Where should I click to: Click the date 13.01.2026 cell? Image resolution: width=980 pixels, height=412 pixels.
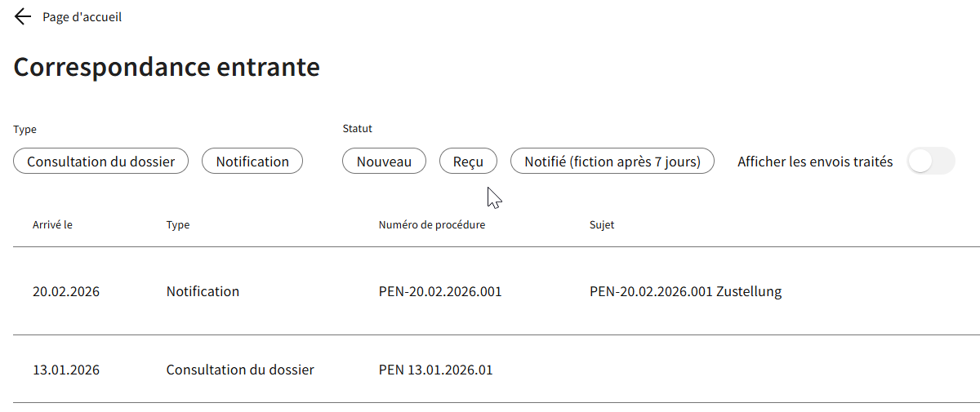[66, 370]
